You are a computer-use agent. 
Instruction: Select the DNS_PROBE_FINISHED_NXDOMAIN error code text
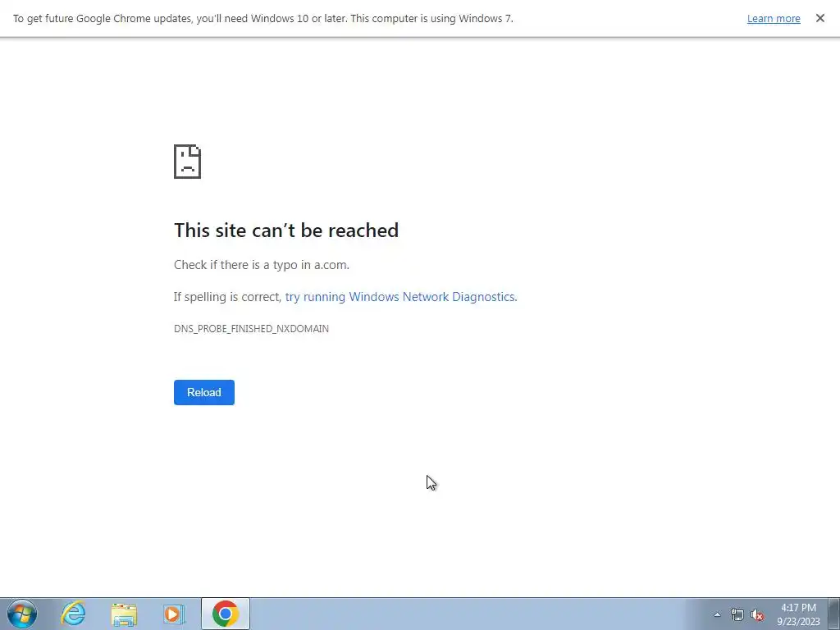[x=251, y=329]
